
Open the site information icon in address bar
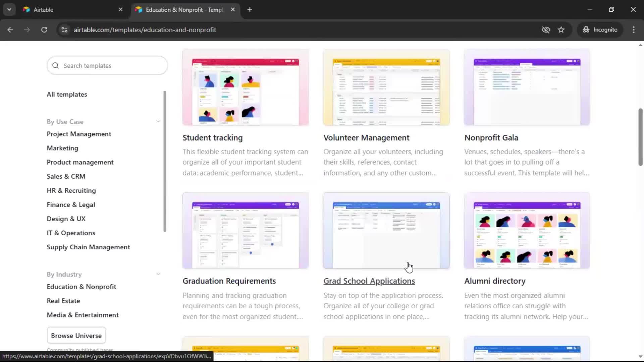pyautogui.click(x=64, y=29)
